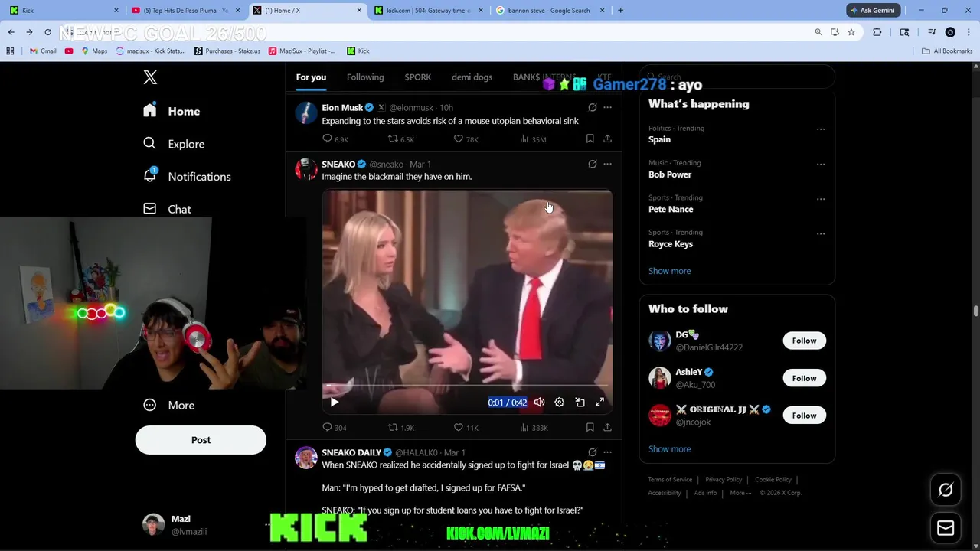Open Chat from the sidebar

point(167,209)
